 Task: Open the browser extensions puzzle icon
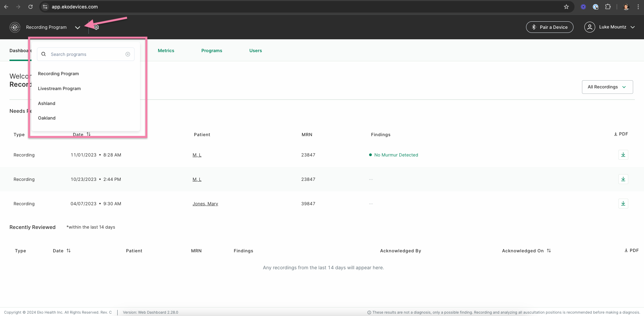(608, 7)
